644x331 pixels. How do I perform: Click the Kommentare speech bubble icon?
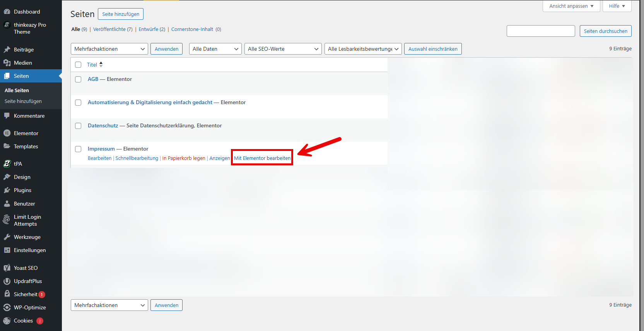[x=7, y=116]
